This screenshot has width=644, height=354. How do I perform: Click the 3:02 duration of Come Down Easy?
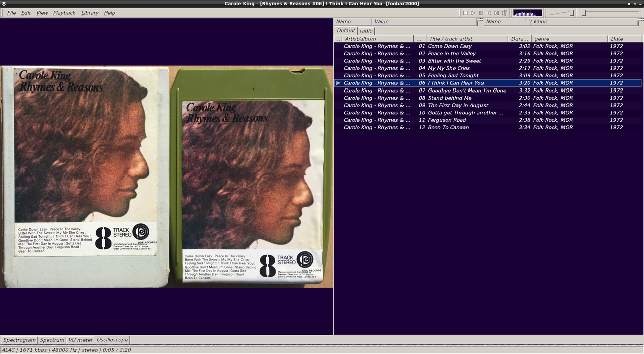click(x=524, y=46)
